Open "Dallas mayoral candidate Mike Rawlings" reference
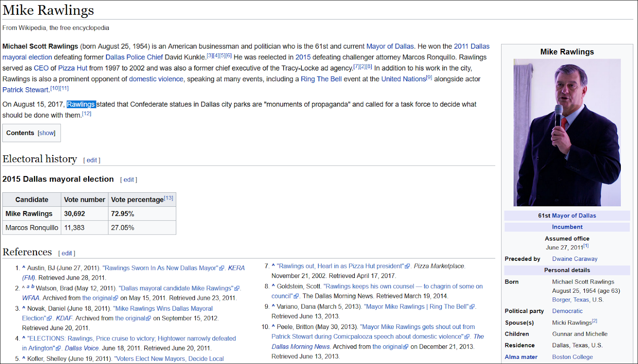The height and width of the screenshot is (364, 638). tap(176, 288)
